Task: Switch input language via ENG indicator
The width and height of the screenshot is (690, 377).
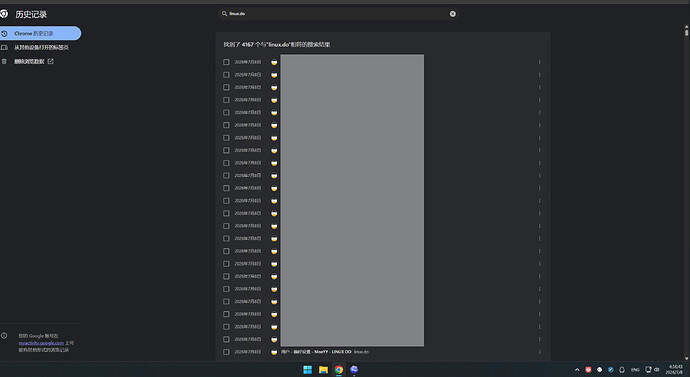Action: tap(635, 370)
